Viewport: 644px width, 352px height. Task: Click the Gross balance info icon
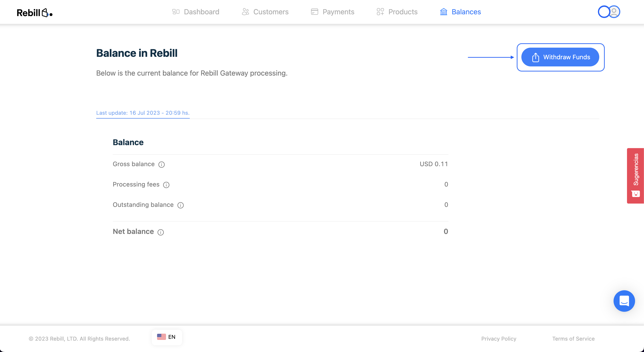click(162, 164)
